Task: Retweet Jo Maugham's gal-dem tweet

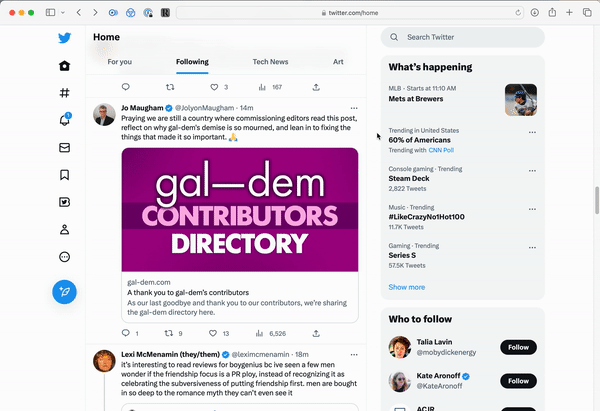Action: click(168, 333)
